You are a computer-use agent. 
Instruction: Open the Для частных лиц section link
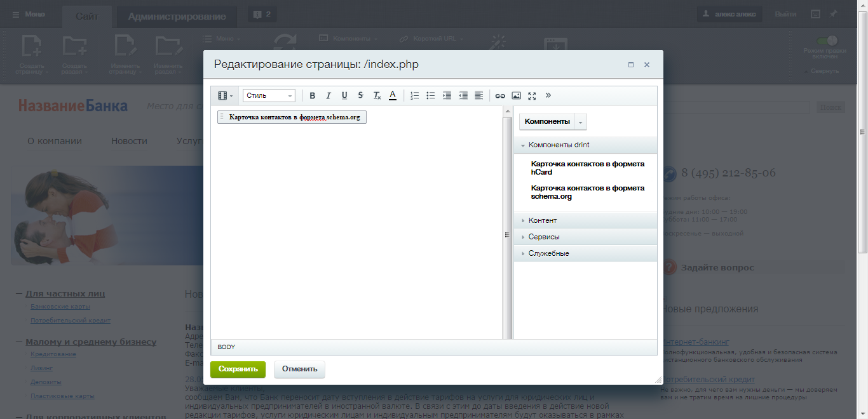(65, 293)
